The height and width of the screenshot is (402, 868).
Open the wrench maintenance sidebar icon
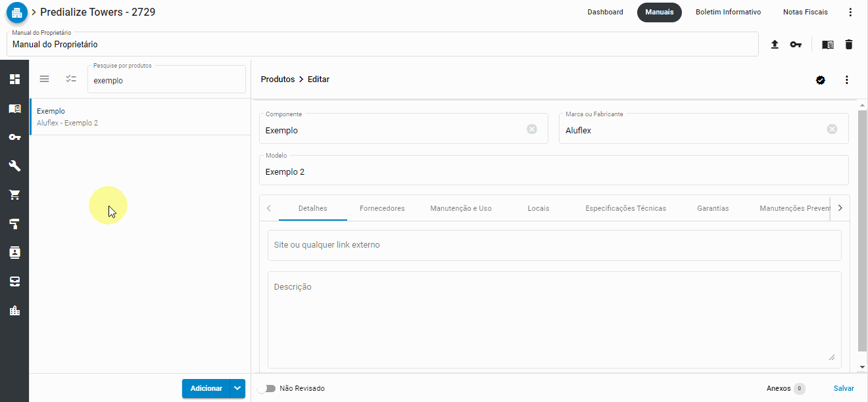point(14,166)
